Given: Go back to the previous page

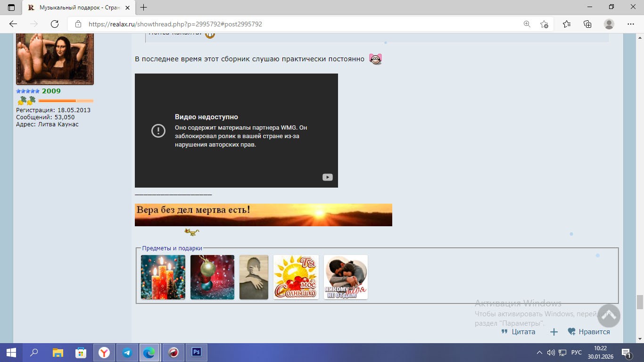Looking at the screenshot, I should click(13, 24).
